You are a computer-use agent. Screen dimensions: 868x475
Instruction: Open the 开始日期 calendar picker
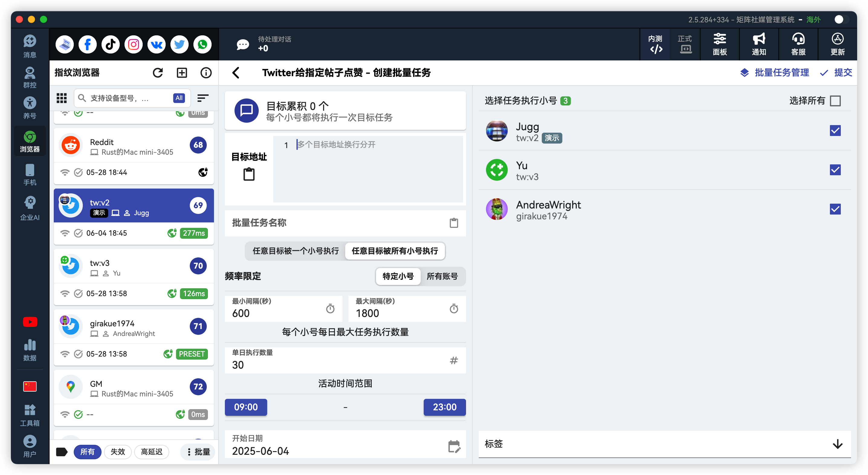click(x=454, y=446)
